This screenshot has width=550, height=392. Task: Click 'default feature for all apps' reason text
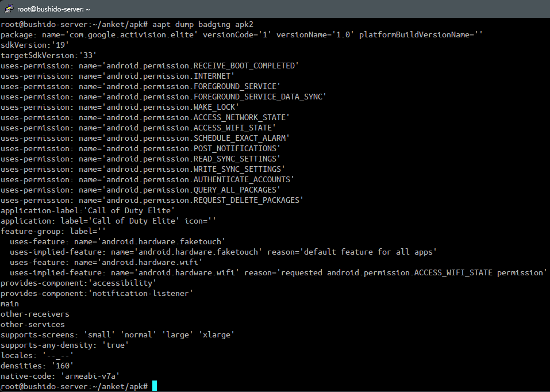(x=370, y=252)
